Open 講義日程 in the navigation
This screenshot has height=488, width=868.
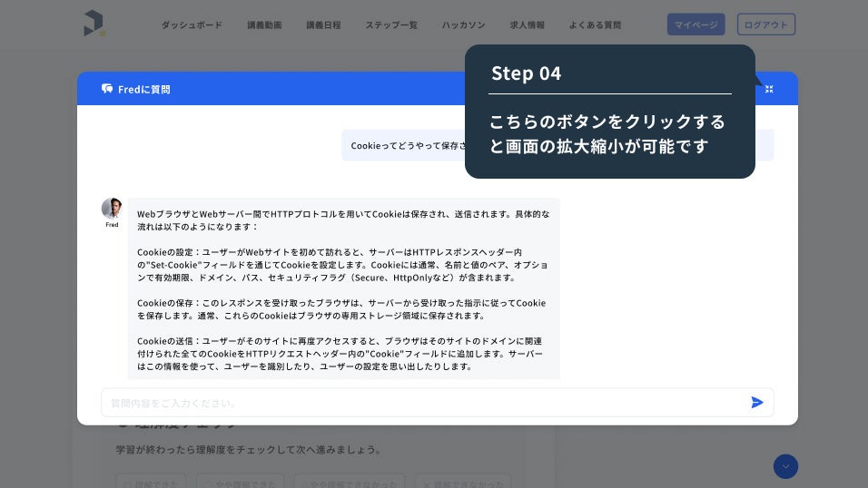click(323, 24)
